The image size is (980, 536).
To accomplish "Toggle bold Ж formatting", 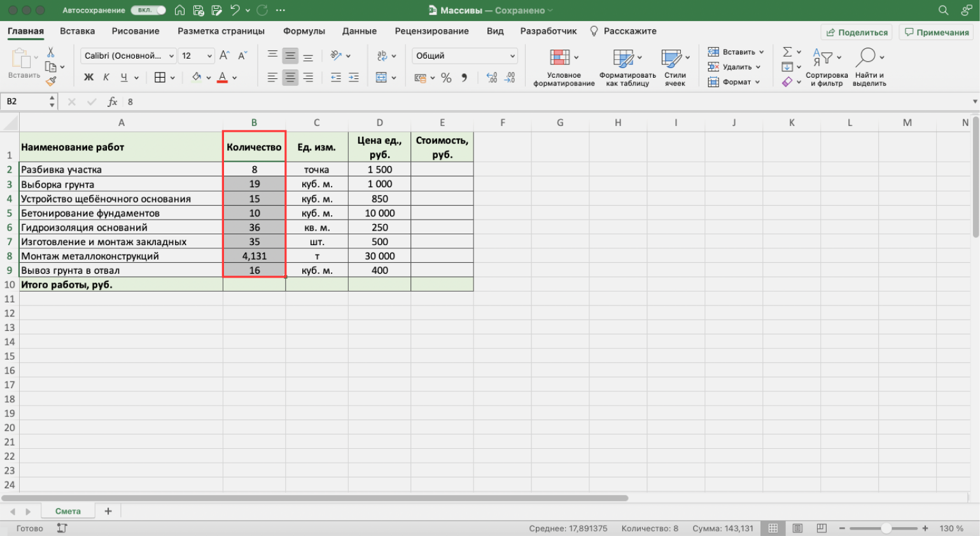I will pos(88,78).
